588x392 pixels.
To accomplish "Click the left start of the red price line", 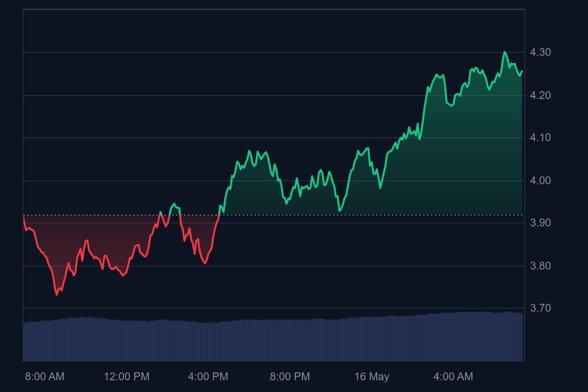I will coord(24,217).
